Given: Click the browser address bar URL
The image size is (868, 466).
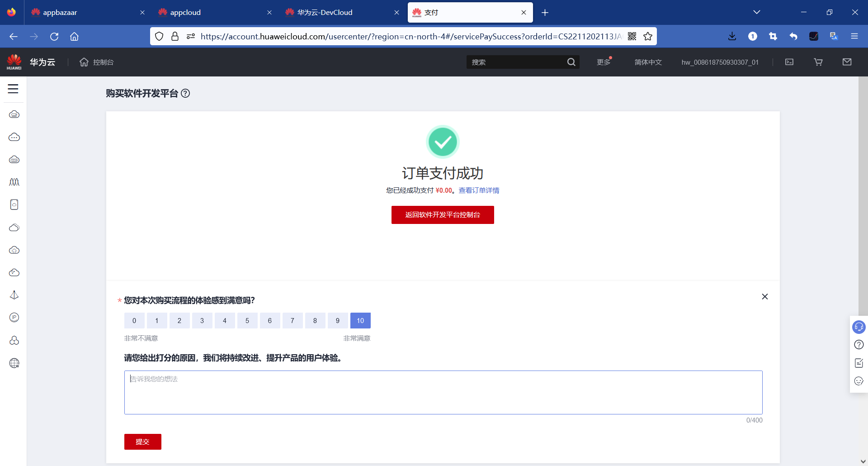Looking at the screenshot, I should click(x=411, y=36).
